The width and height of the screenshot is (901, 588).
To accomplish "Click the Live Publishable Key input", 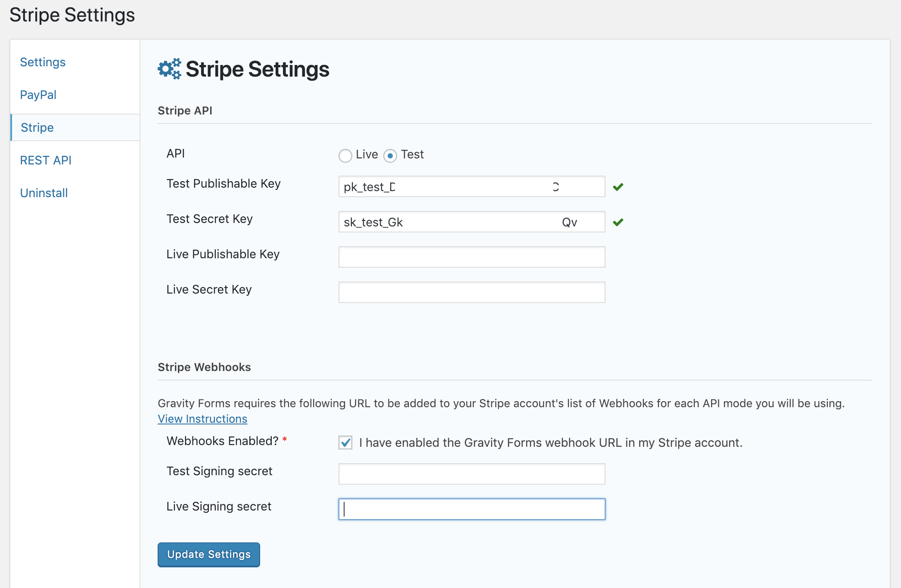I will (472, 257).
